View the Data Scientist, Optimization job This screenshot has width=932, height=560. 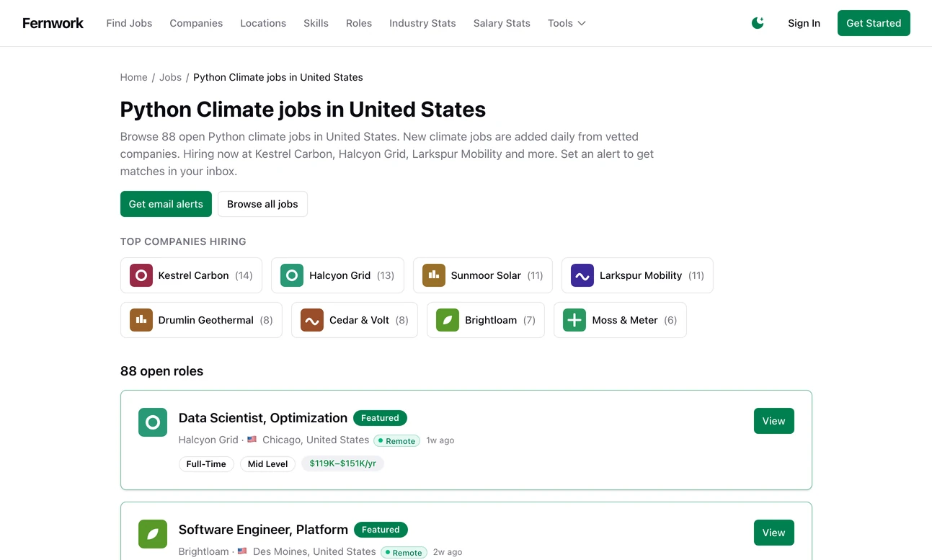click(773, 421)
